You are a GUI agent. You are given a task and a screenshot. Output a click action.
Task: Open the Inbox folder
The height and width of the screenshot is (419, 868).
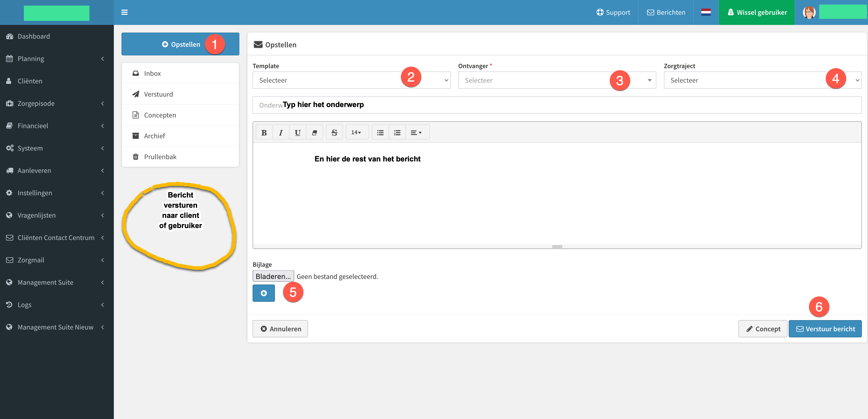click(x=180, y=73)
